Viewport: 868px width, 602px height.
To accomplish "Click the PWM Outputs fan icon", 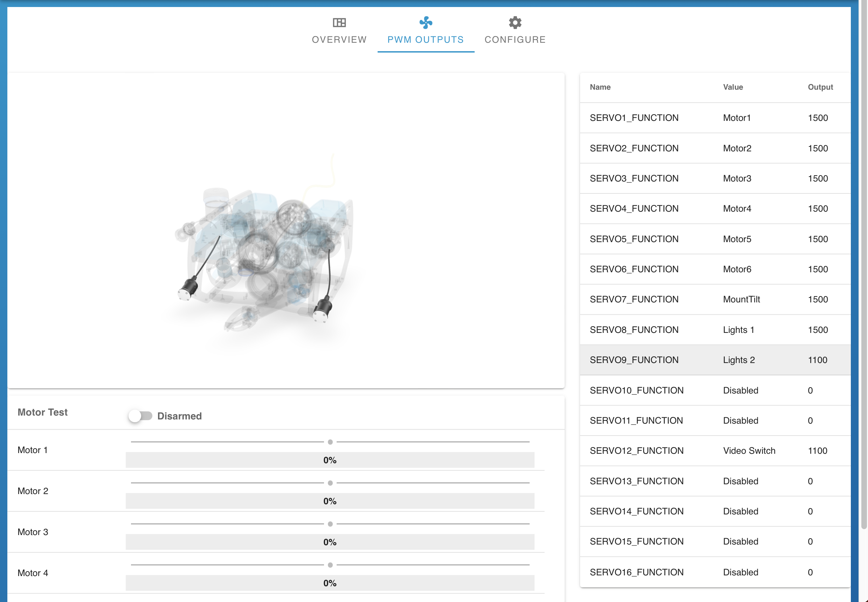I will [x=426, y=23].
